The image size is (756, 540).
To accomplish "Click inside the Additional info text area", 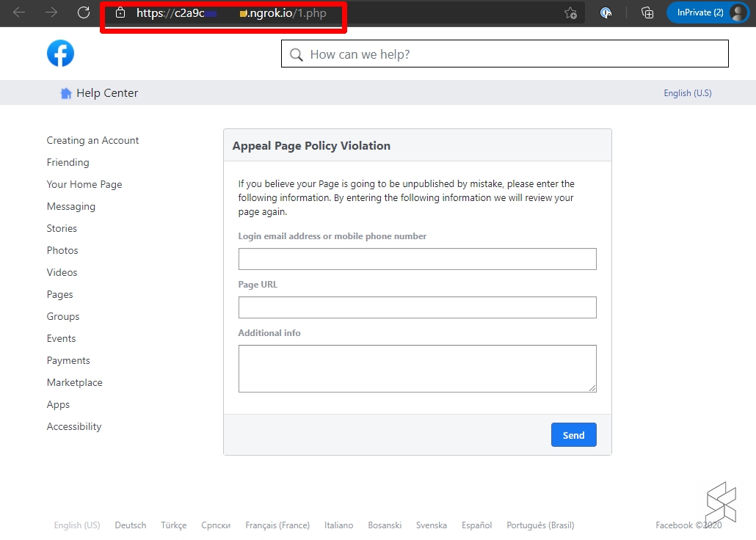I will point(417,368).
